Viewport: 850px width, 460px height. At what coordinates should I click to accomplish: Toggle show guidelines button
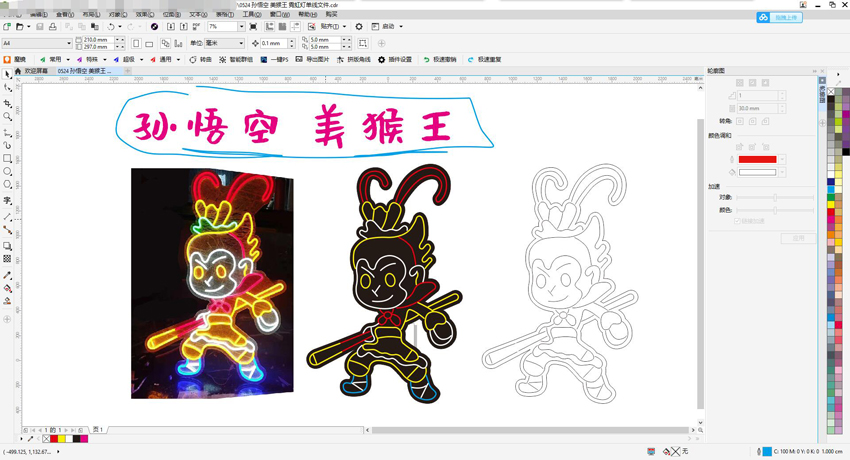point(295,27)
